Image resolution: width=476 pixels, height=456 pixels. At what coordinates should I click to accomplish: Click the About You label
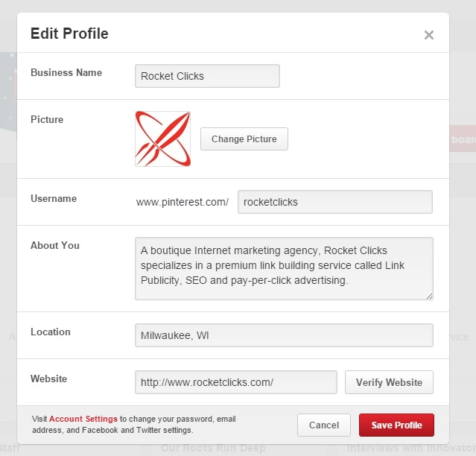55,245
